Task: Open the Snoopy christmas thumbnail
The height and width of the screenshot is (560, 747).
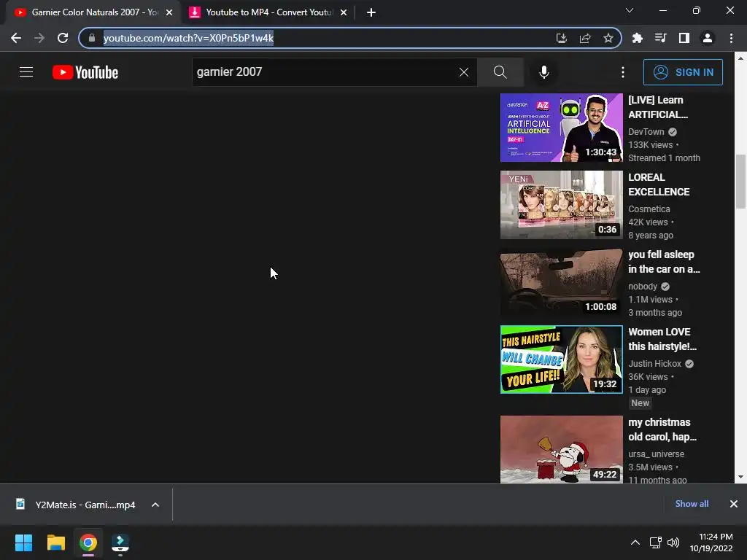Action: pos(561,449)
